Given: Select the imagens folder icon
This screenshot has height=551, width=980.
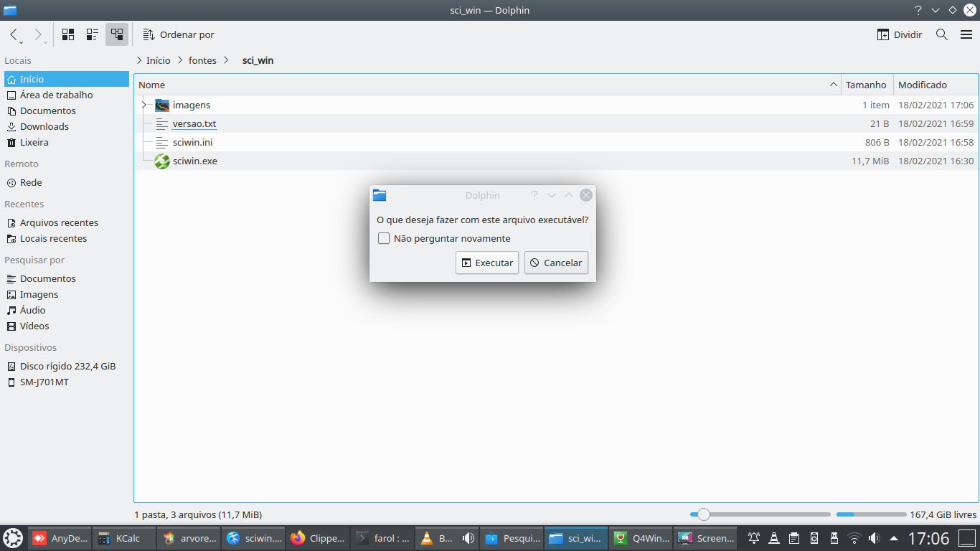Looking at the screenshot, I should 162,105.
